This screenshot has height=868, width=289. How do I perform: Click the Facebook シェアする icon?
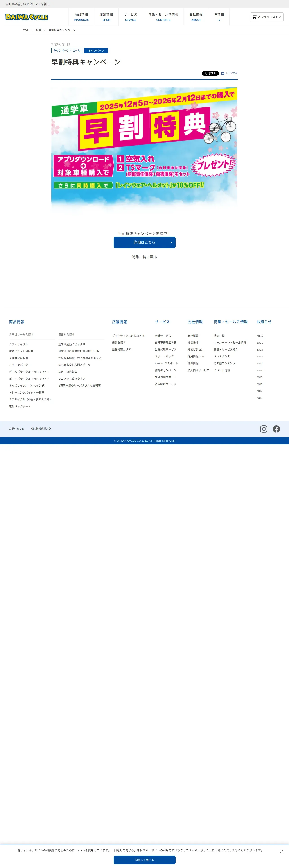[x=229, y=73]
